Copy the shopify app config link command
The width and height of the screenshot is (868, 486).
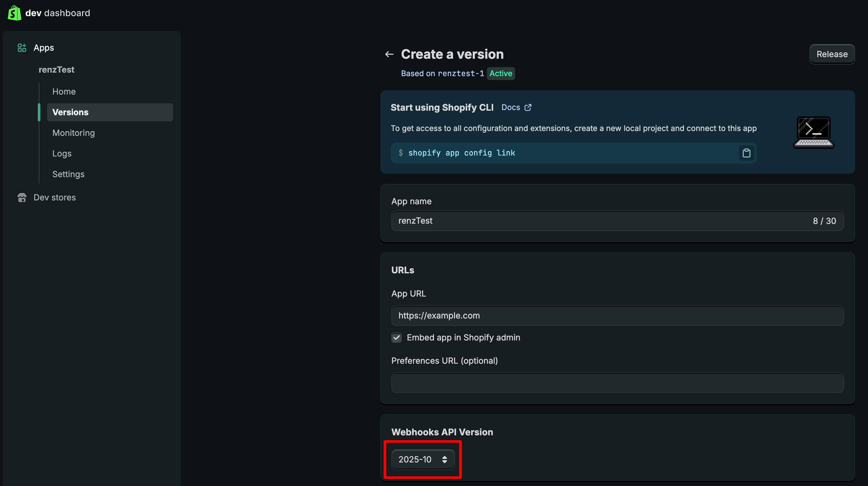[x=746, y=153]
